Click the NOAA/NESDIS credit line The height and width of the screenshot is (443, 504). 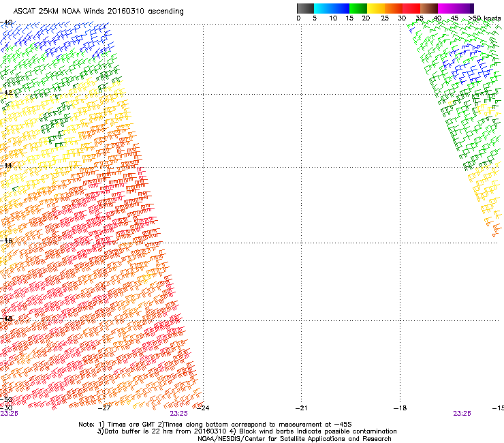tap(294, 439)
